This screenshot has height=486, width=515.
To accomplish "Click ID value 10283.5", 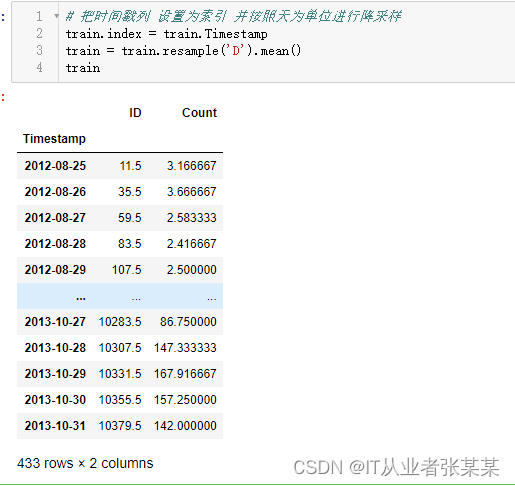I will tap(120, 322).
